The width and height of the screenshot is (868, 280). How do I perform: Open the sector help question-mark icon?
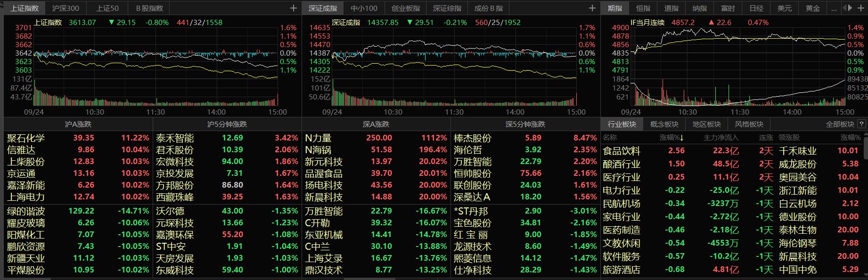[x=862, y=124]
